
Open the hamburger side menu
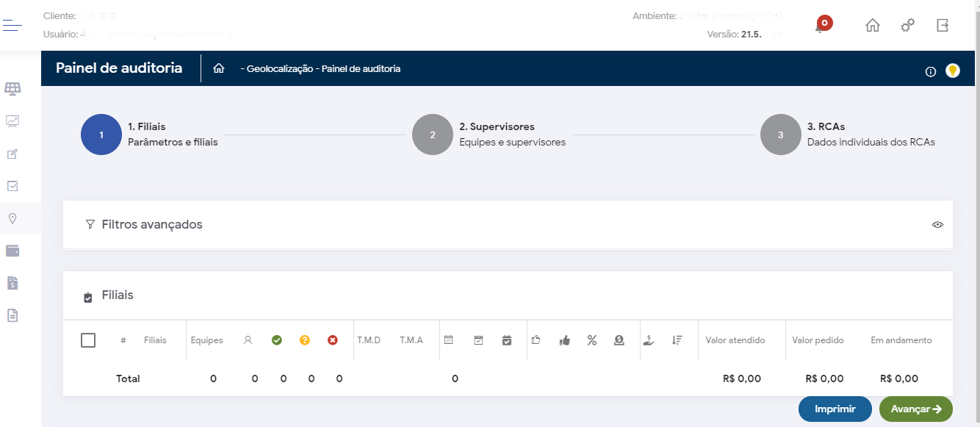12,26
